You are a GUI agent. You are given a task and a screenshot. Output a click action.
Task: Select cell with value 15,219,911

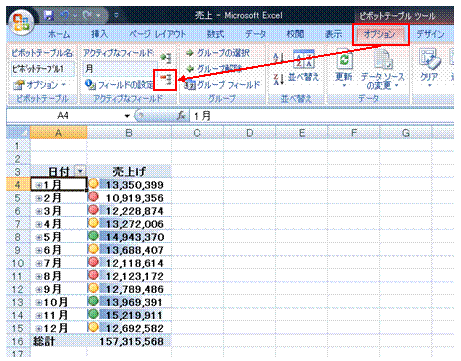129,315
